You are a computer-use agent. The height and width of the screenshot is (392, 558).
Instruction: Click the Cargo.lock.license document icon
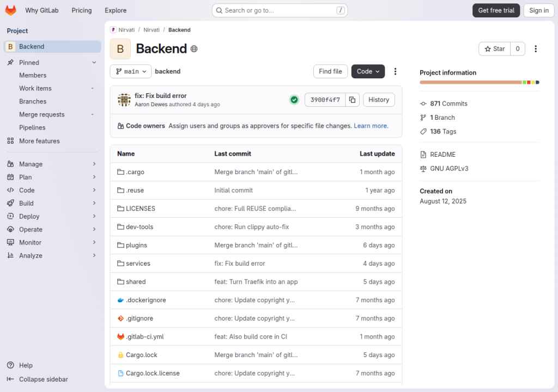[x=120, y=373]
